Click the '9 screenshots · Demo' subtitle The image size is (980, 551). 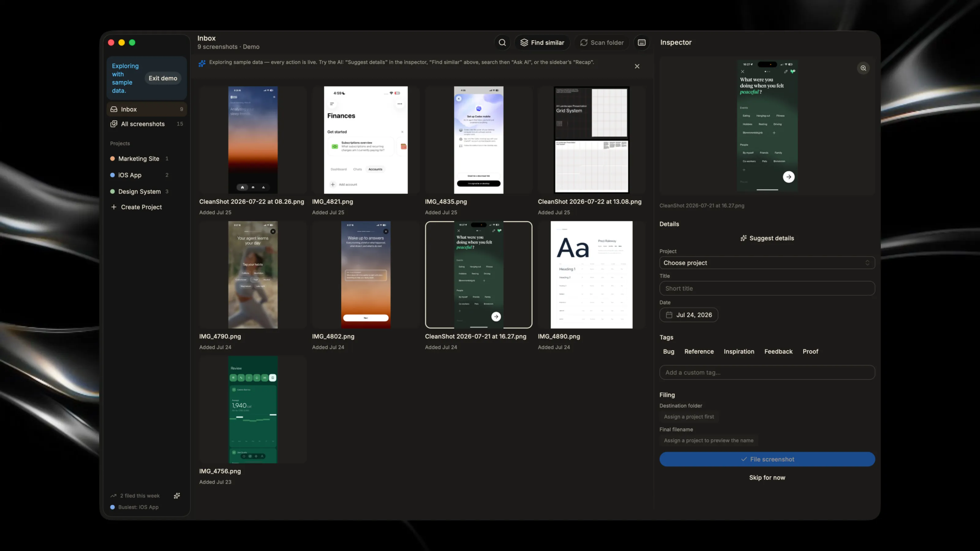[228, 47]
